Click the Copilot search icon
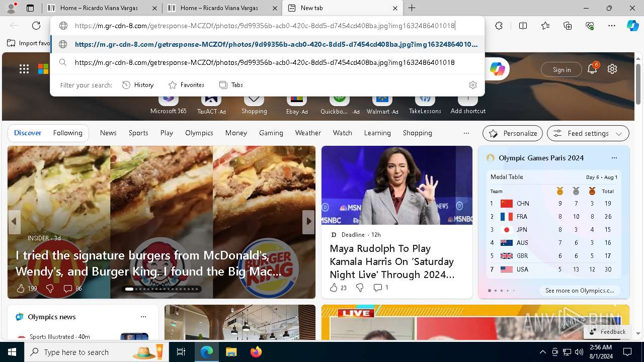Image resolution: width=644 pixels, height=362 pixels. pos(497,69)
